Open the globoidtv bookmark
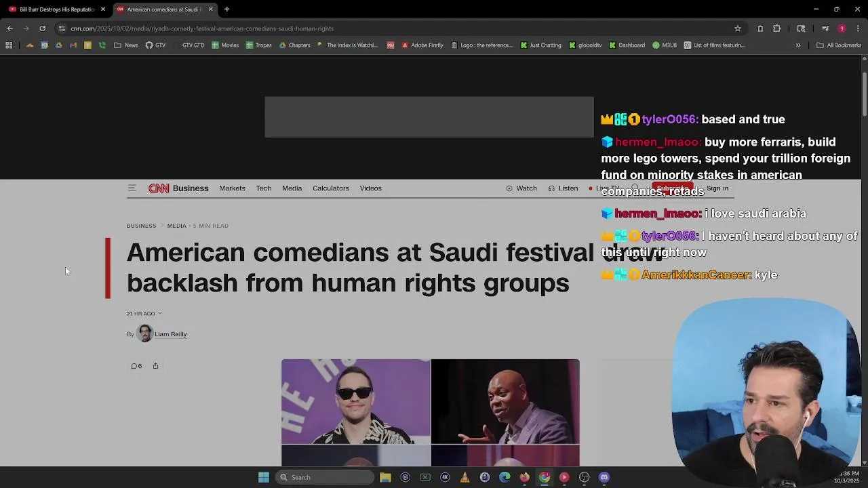This screenshot has width=868, height=488. [586, 45]
